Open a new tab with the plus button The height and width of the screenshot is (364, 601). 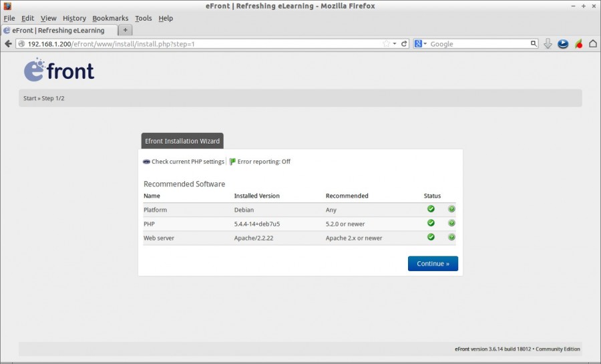pos(125,30)
